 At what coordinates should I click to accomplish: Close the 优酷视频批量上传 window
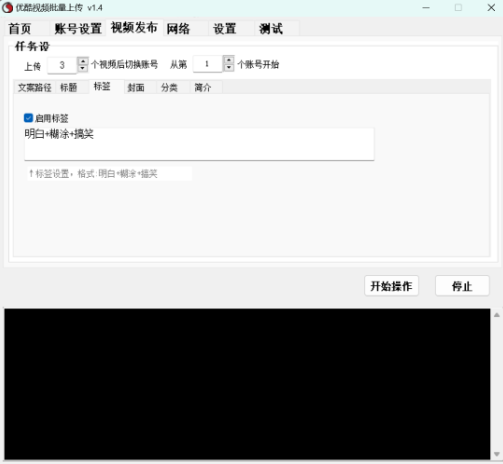(x=491, y=8)
